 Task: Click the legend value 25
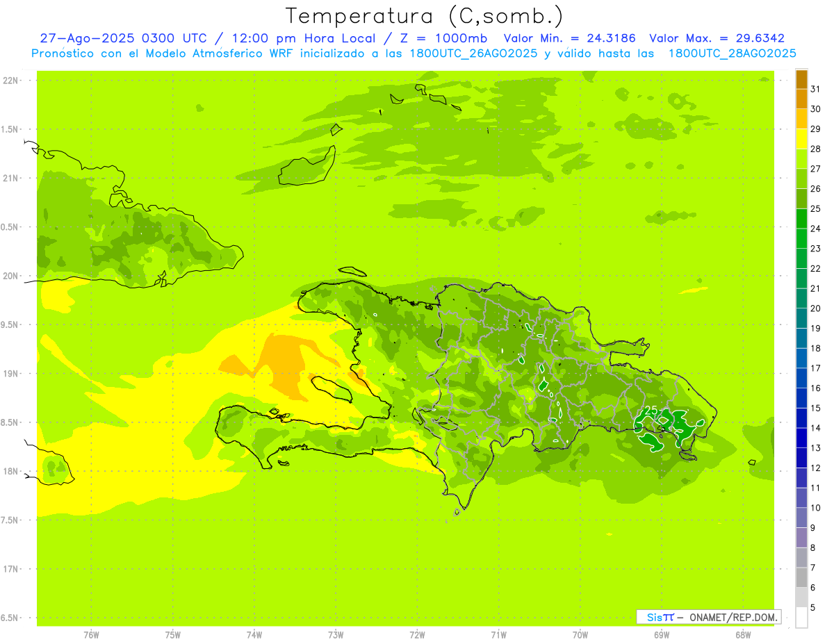(x=816, y=208)
